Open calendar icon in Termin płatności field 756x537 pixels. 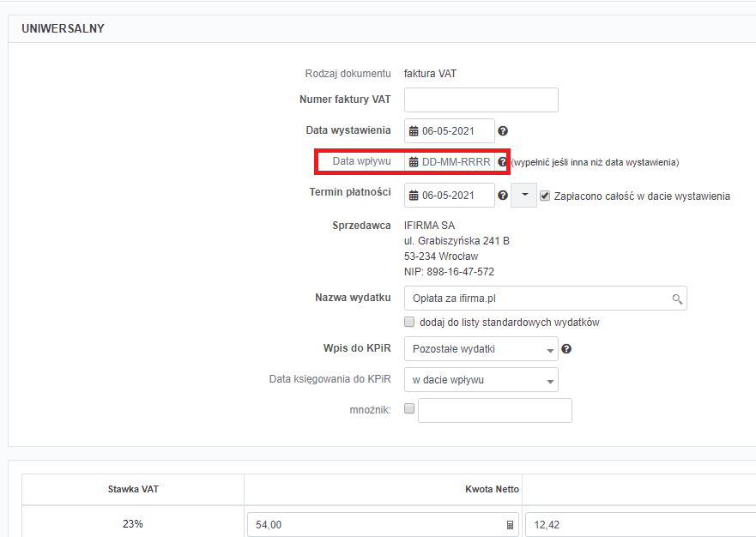tap(414, 196)
